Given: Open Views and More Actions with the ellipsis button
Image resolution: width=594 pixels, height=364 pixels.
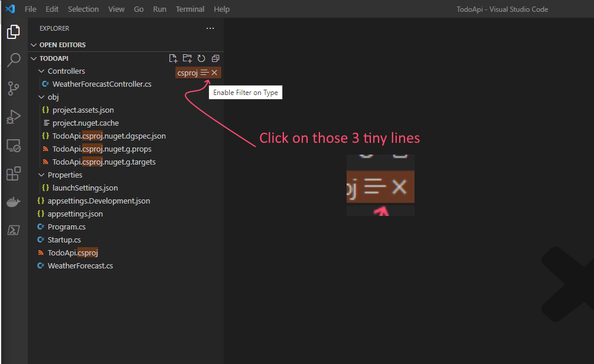Looking at the screenshot, I should (x=210, y=28).
